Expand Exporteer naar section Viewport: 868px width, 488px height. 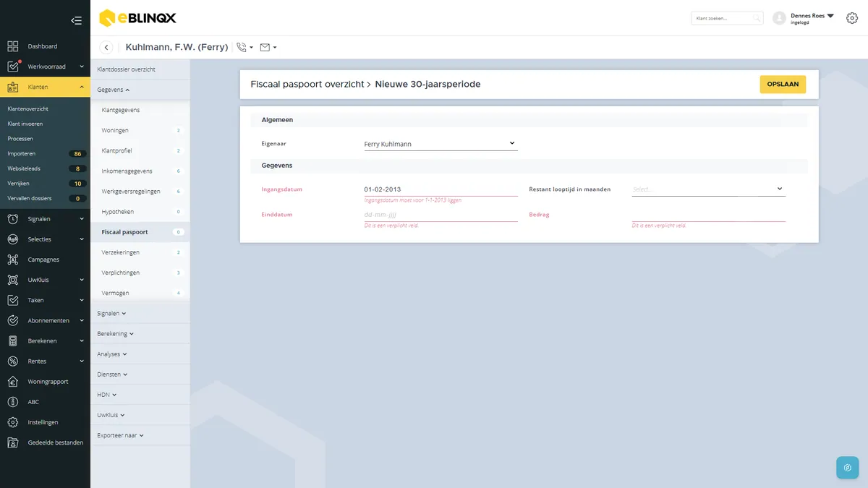[121, 435]
